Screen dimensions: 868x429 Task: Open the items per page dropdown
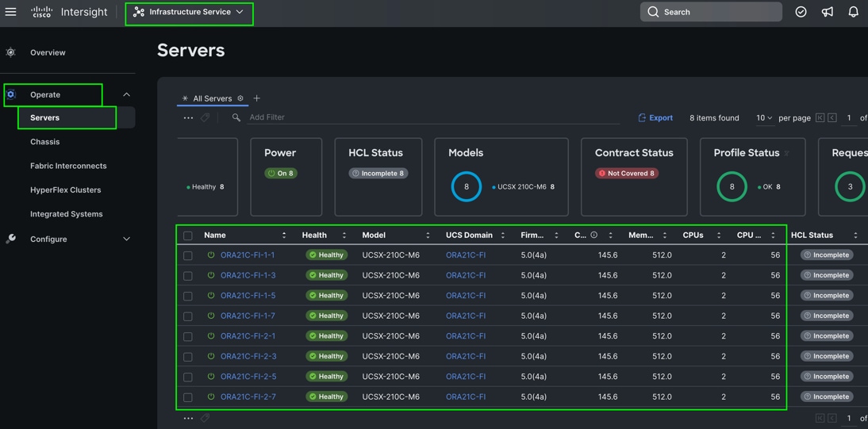point(765,118)
